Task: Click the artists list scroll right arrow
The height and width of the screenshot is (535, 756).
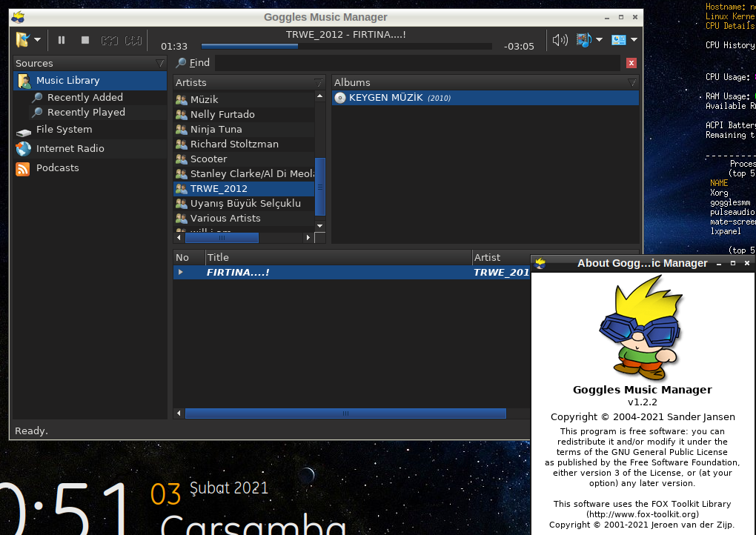Action: 308,238
